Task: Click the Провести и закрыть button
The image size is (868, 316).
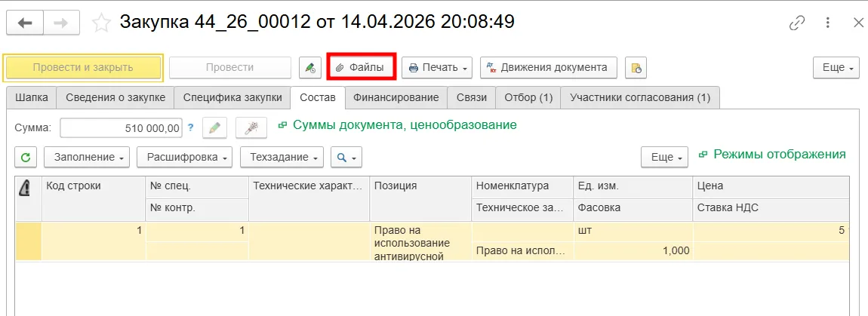Action: pos(83,68)
